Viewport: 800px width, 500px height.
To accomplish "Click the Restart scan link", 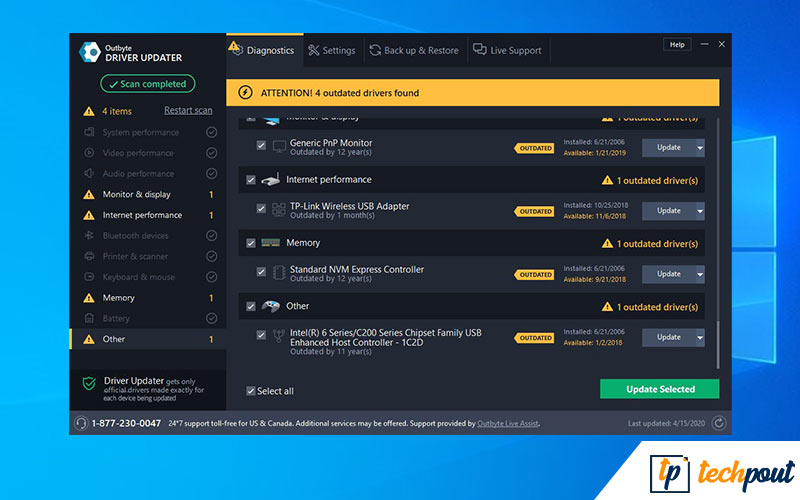I will coord(188,111).
